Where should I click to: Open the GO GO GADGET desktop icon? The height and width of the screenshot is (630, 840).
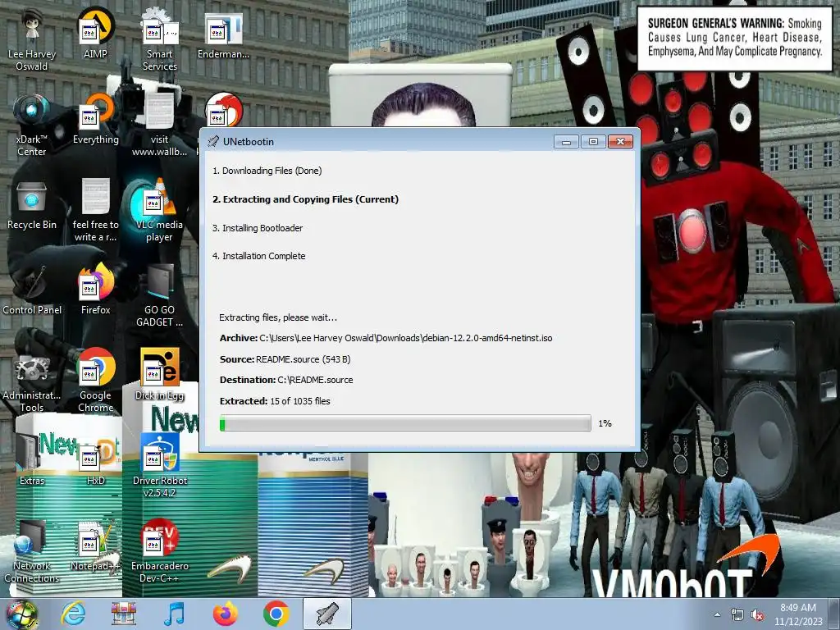tap(160, 294)
